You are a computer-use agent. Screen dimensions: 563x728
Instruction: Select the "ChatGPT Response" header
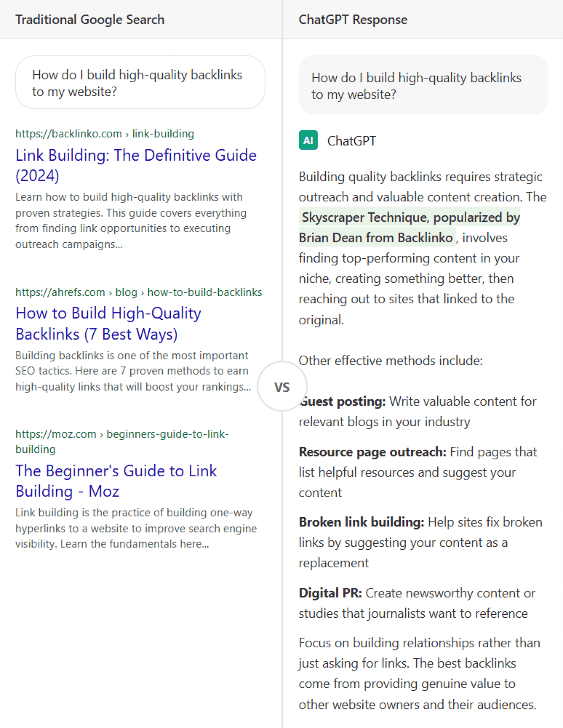[x=353, y=19]
